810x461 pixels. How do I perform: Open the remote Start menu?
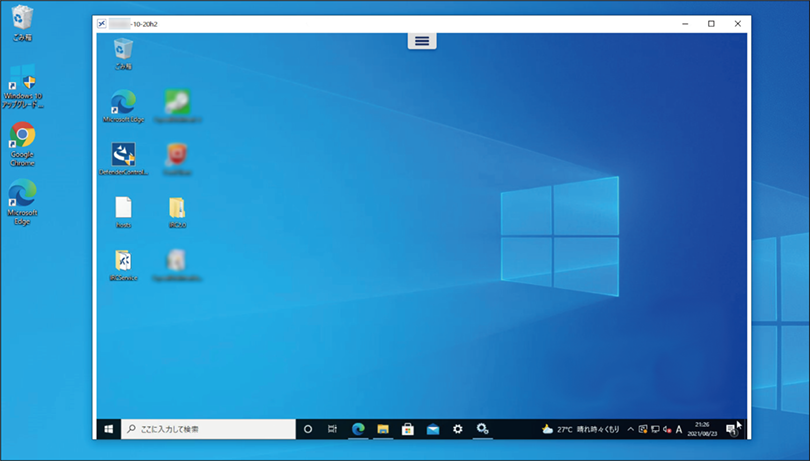(x=109, y=429)
